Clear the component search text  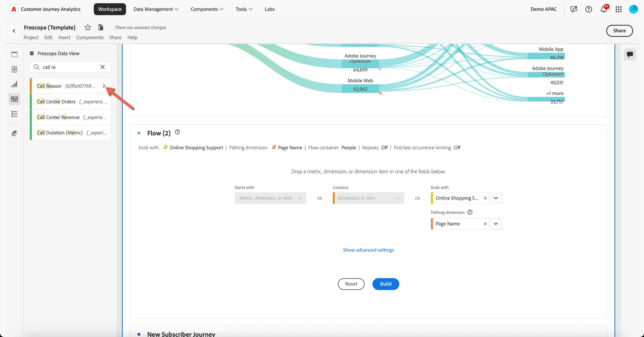(x=102, y=67)
